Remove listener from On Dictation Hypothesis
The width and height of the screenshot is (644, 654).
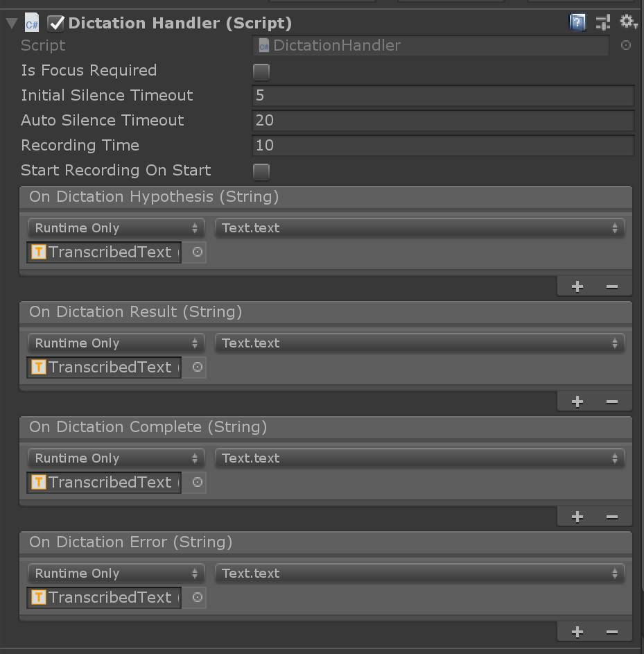click(x=612, y=286)
